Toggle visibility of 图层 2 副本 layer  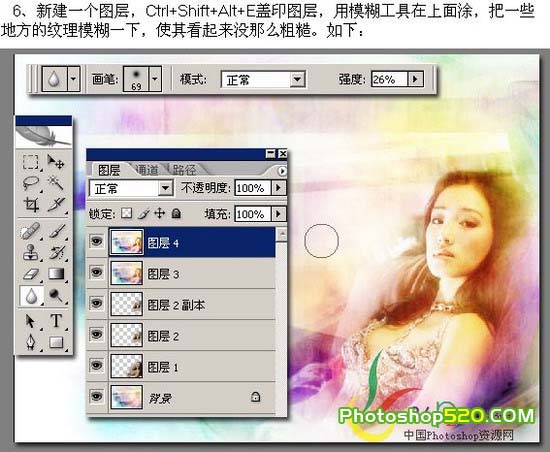(x=97, y=303)
